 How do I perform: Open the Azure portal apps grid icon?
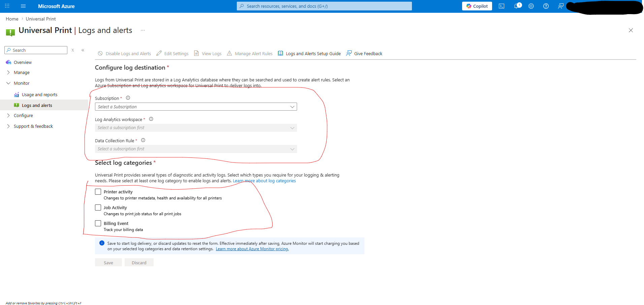point(7,6)
